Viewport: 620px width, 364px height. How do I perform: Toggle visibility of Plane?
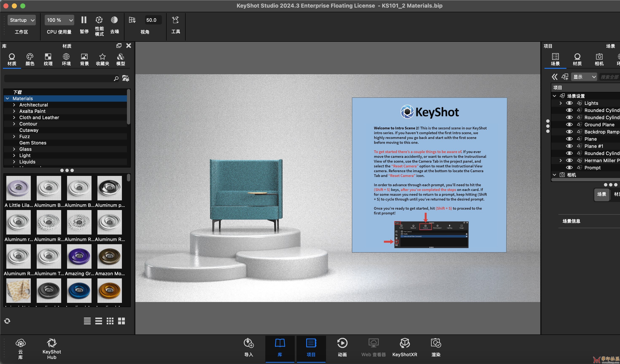pos(569,139)
